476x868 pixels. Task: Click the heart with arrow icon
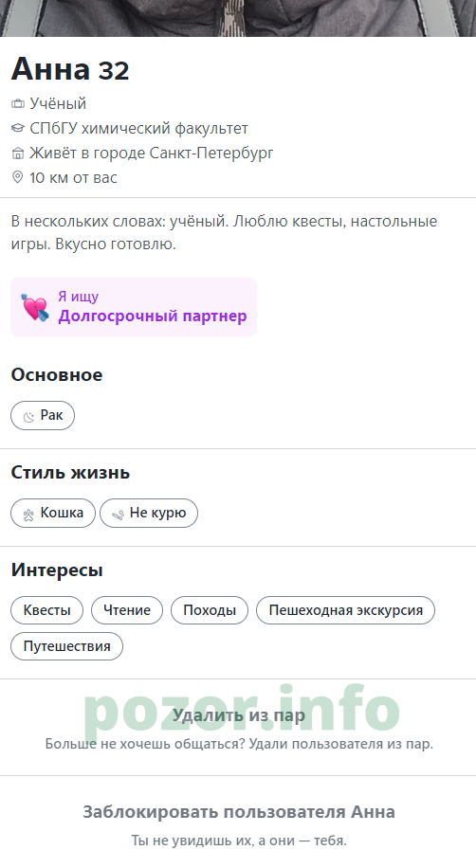(35, 307)
